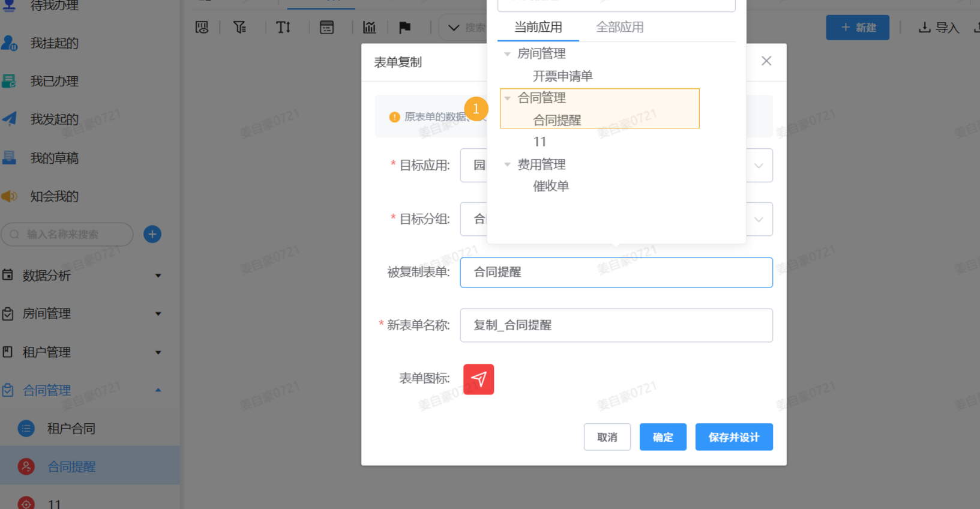Select 合同提醒 in the dropdown tree
980x509 pixels.
pos(557,120)
